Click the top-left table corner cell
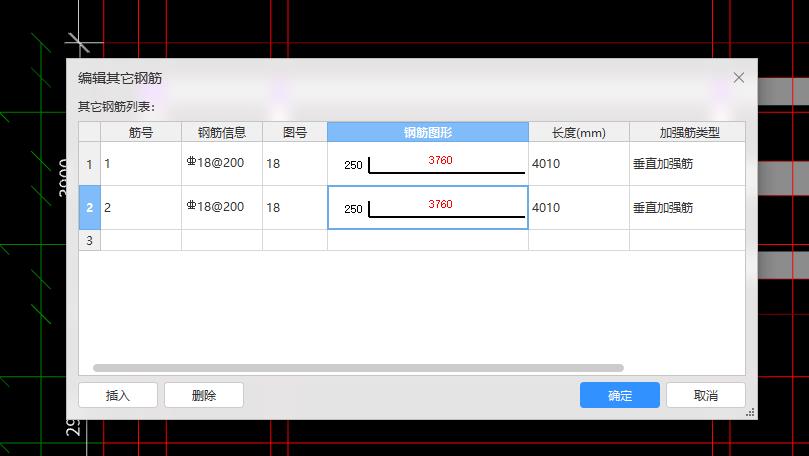The height and width of the screenshot is (456, 809). pos(90,132)
